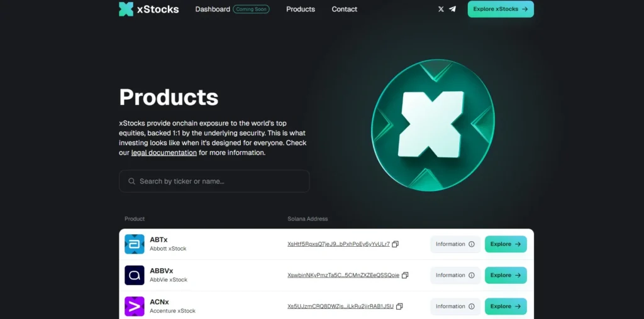Open the ABBVx Solana address link
The width and height of the screenshot is (644, 319).
(x=343, y=275)
